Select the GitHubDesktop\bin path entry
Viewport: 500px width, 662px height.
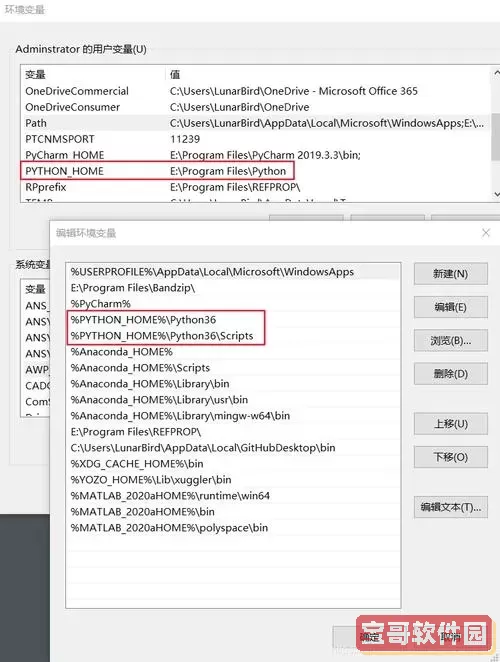[233, 448]
